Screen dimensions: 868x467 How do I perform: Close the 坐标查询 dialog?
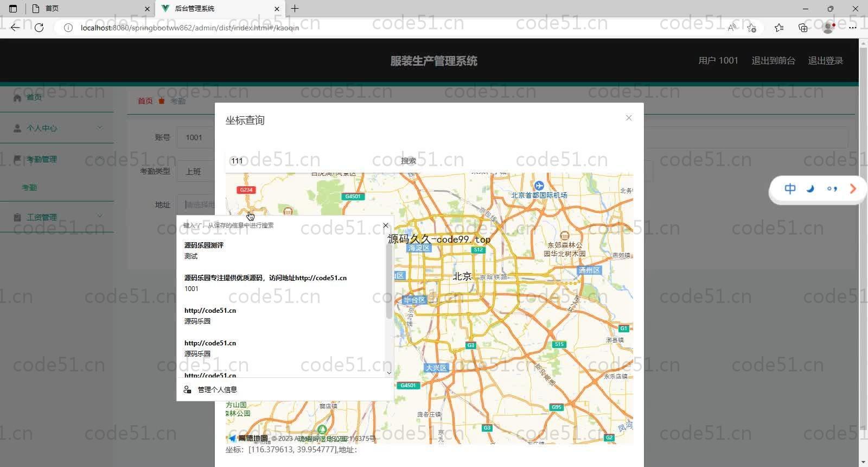coord(629,118)
